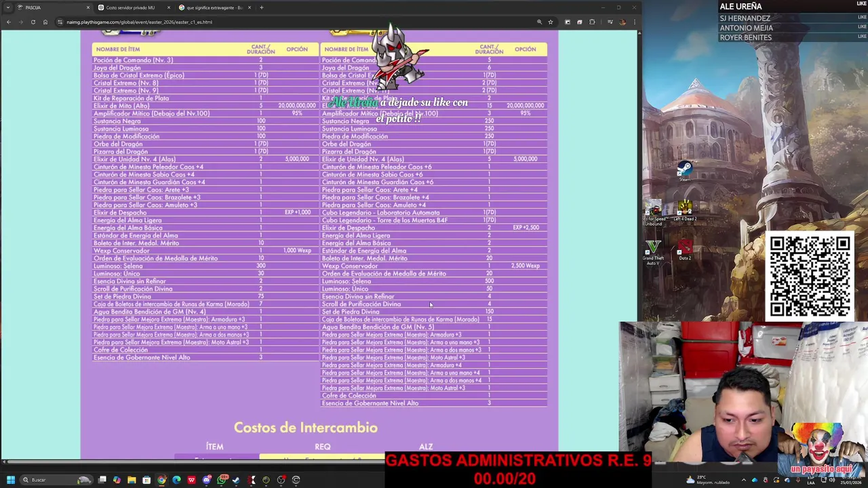Click 'Cubo Legendario - Laboratorio Automata' right table
The height and width of the screenshot is (488, 868).
pyautogui.click(x=380, y=213)
